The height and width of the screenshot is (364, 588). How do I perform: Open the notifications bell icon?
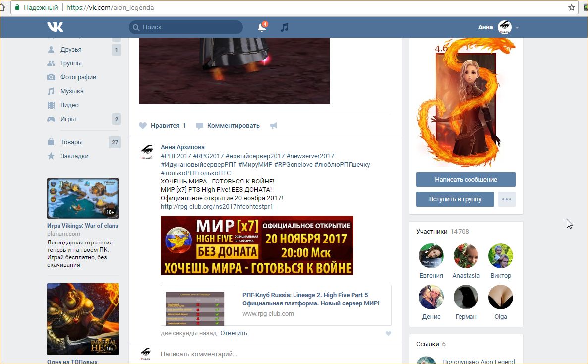(262, 27)
